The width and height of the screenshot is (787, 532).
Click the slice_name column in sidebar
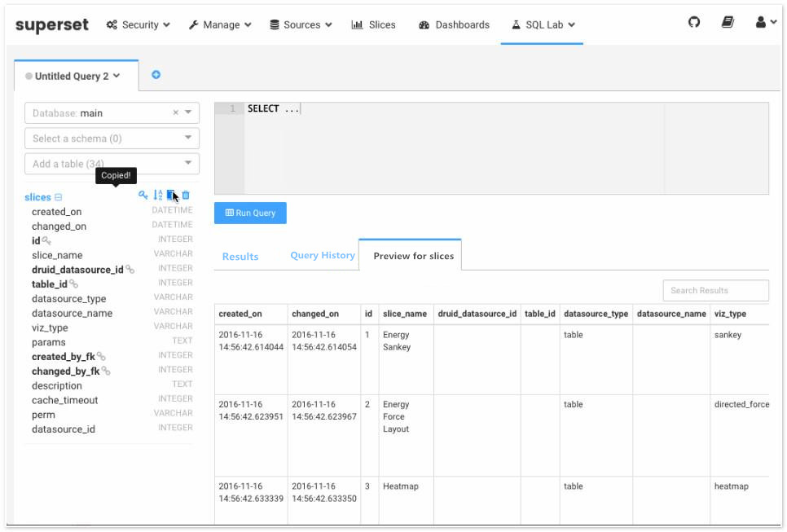click(x=57, y=255)
